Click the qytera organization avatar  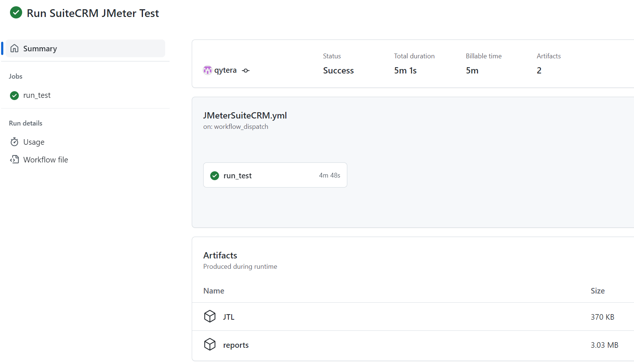point(208,70)
